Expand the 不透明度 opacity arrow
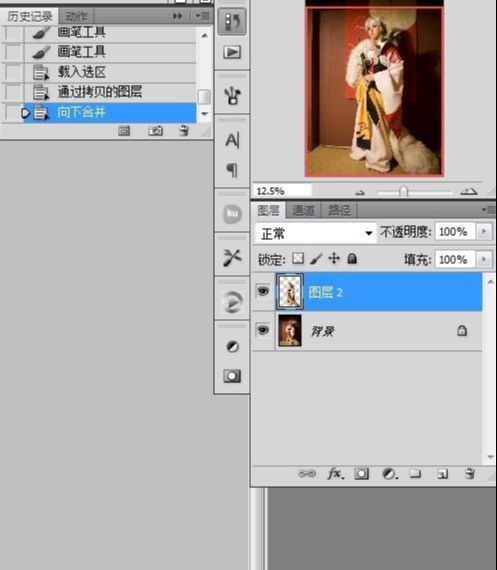This screenshot has width=497, height=570. tap(484, 232)
